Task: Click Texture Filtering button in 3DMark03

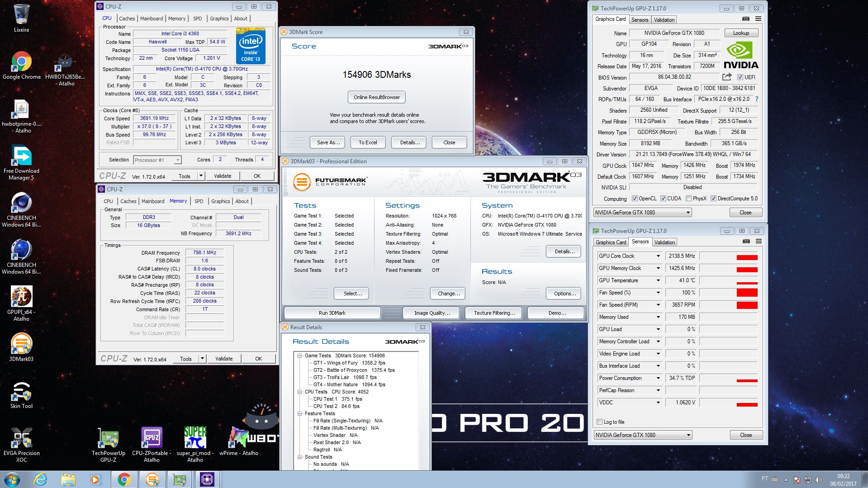Action: [494, 313]
